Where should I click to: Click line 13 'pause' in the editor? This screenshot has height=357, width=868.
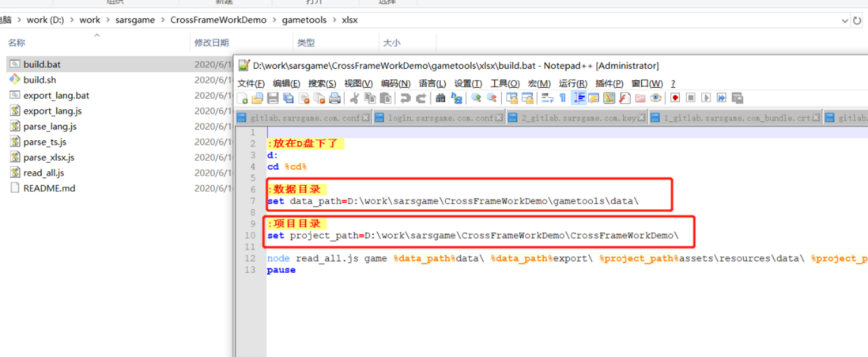[281, 271]
